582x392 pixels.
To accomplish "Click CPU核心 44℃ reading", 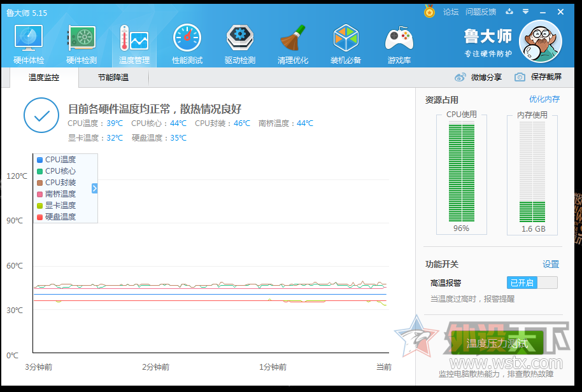I will 159,123.
